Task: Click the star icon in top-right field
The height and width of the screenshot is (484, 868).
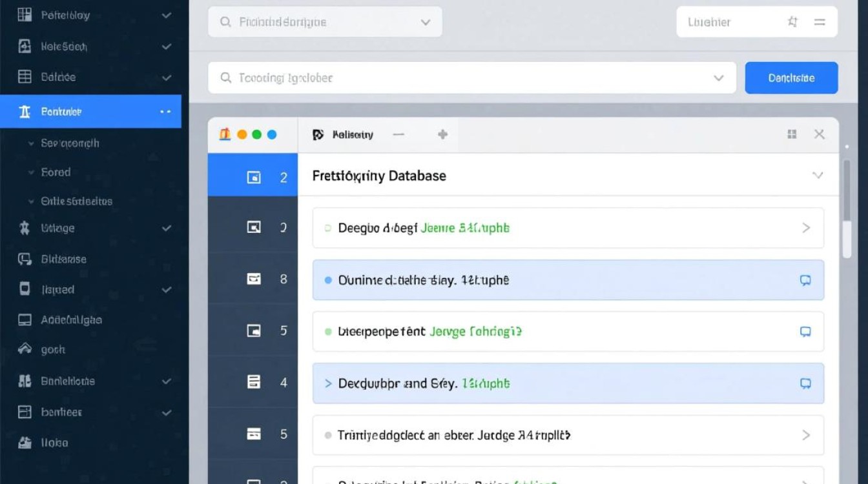Action: point(792,22)
